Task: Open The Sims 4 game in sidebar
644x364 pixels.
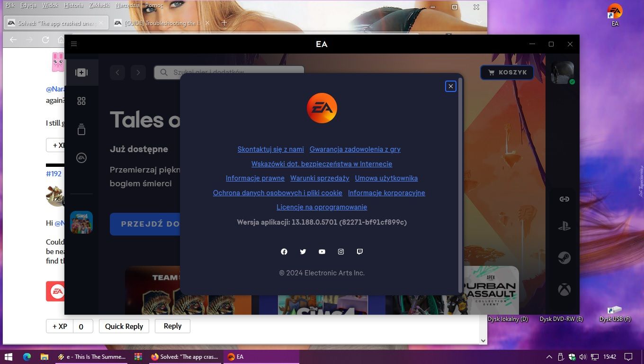Action: click(x=81, y=222)
